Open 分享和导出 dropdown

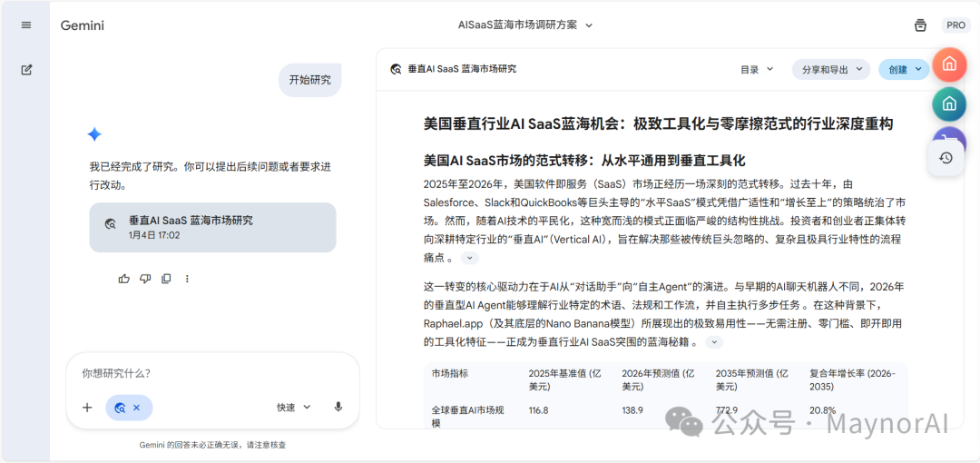point(831,69)
